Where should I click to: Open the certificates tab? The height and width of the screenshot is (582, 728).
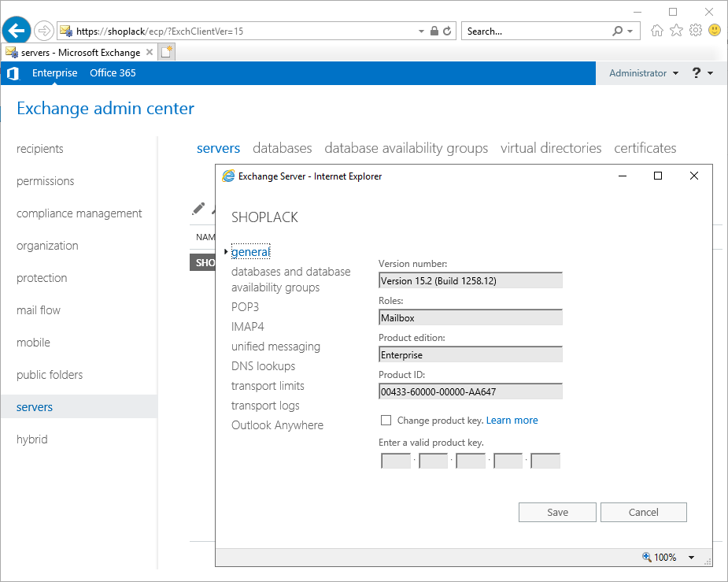[x=645, y=148]
